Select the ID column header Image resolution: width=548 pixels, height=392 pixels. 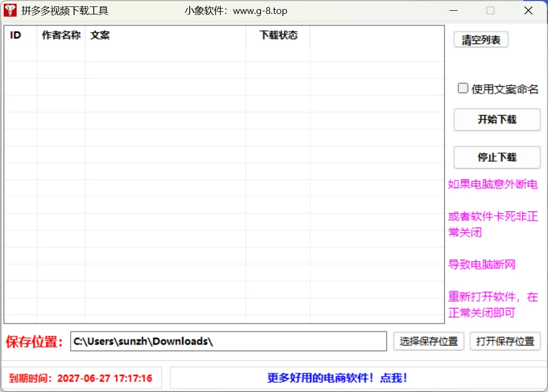coord(20,35)
